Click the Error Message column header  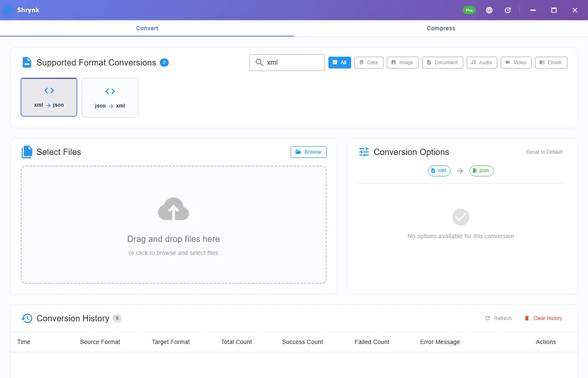440,342
